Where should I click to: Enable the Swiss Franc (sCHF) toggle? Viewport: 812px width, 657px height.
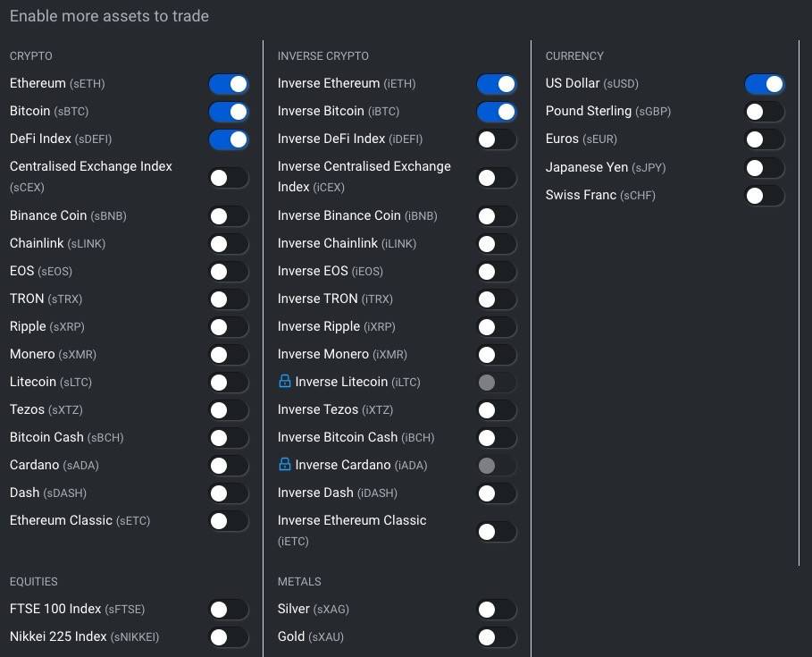(765, 196)
